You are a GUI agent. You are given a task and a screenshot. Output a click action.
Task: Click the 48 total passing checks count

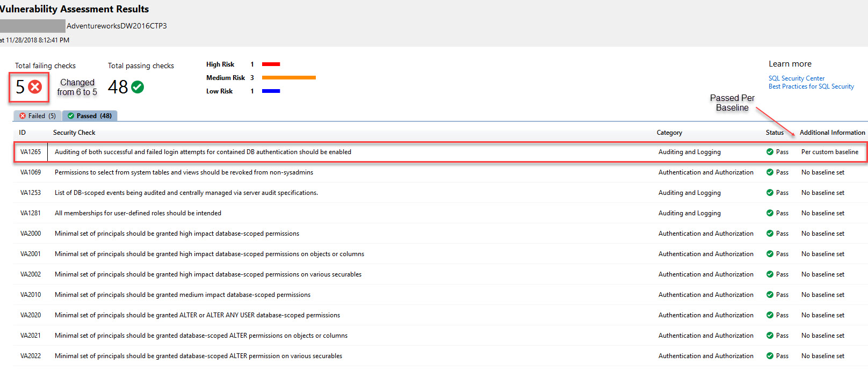[x=118, y=87]
